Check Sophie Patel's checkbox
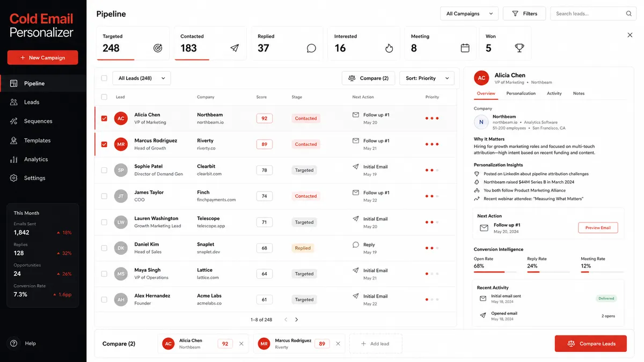Screen dimensions: 644x362 [x=104, y=170]
